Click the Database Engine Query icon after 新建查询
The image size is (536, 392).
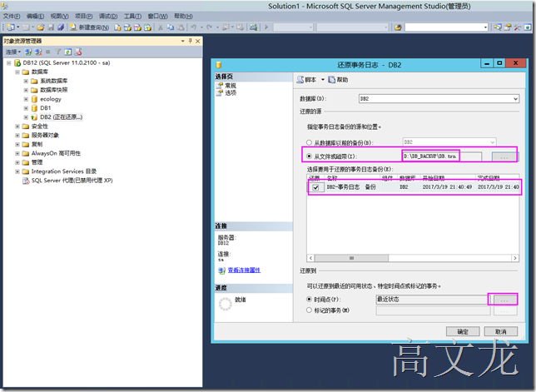point(117,27)
